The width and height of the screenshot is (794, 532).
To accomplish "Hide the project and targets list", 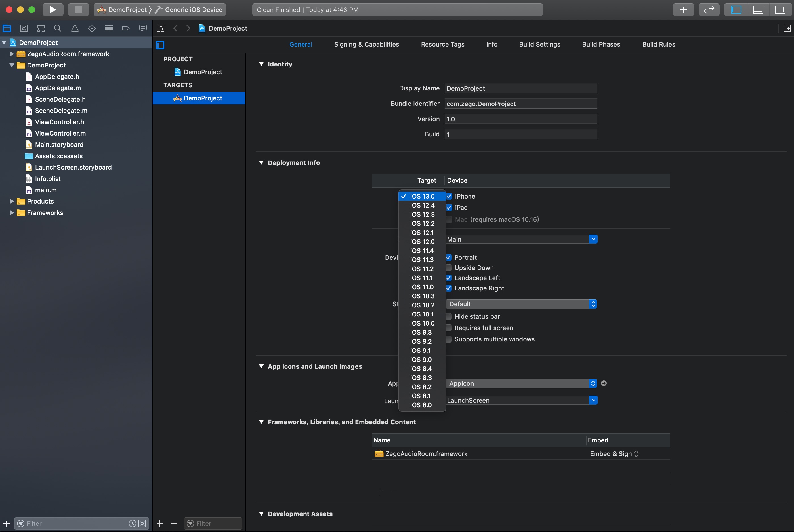I will coord(160,45).
